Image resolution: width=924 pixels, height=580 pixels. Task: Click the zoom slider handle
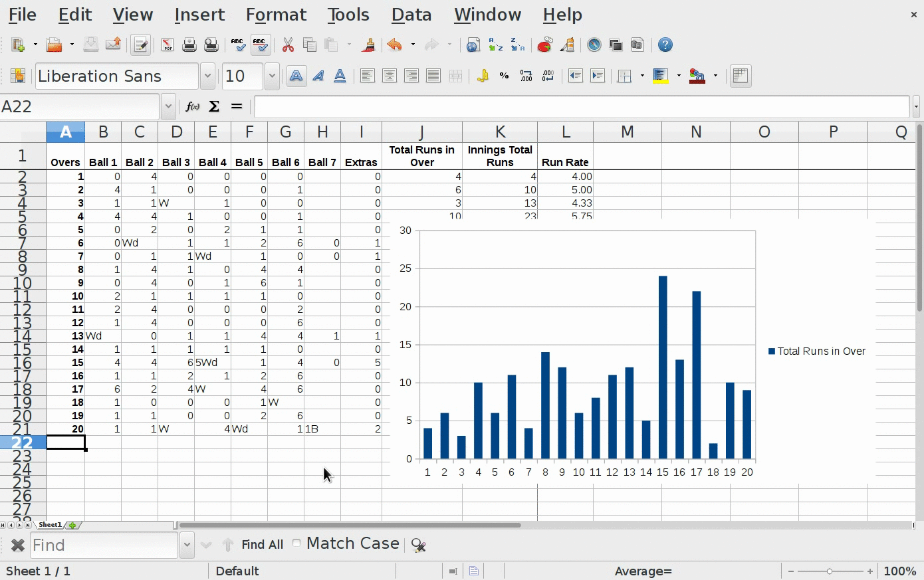[x=829, y=571]
